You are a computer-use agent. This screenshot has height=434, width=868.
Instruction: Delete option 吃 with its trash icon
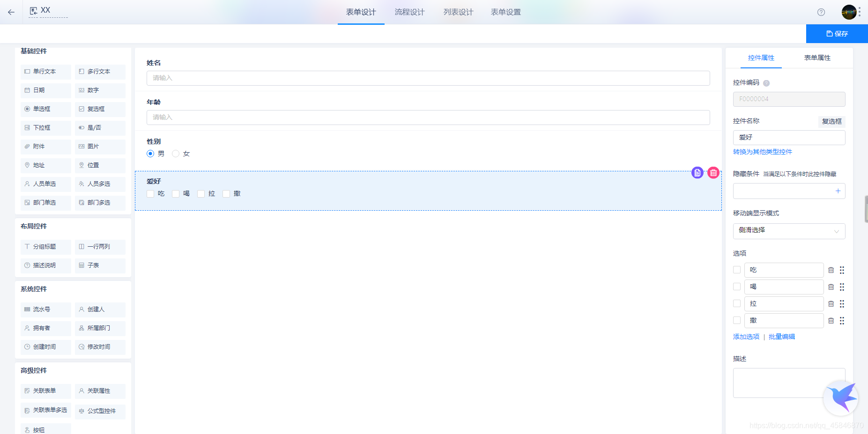[x=831, y=270]
